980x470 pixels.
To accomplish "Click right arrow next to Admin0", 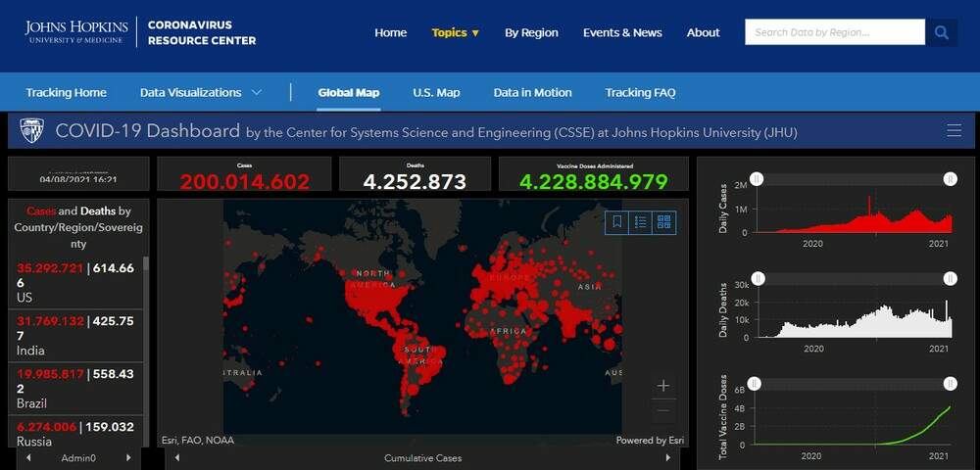I will tap(128, 457).
